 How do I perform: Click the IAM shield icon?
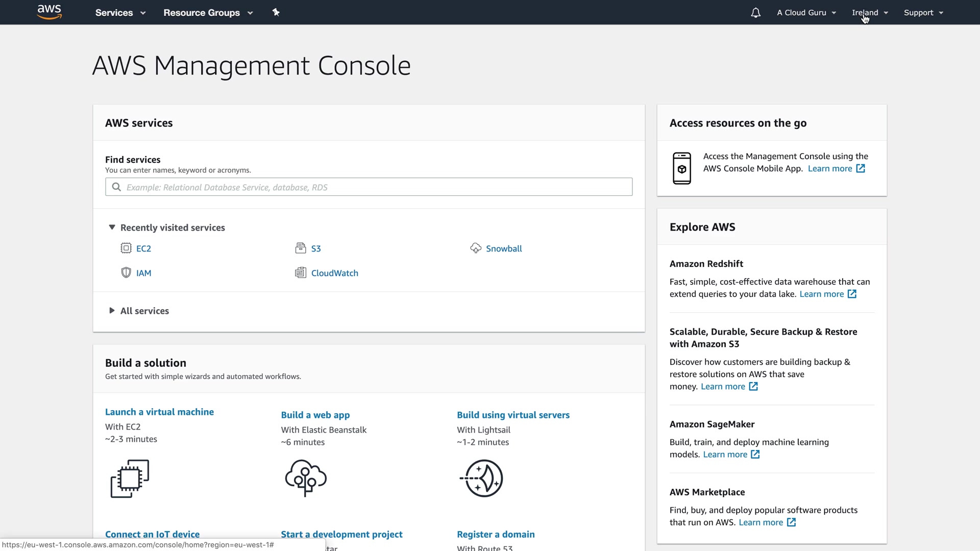pyautogui.click(x=126, y=273)
